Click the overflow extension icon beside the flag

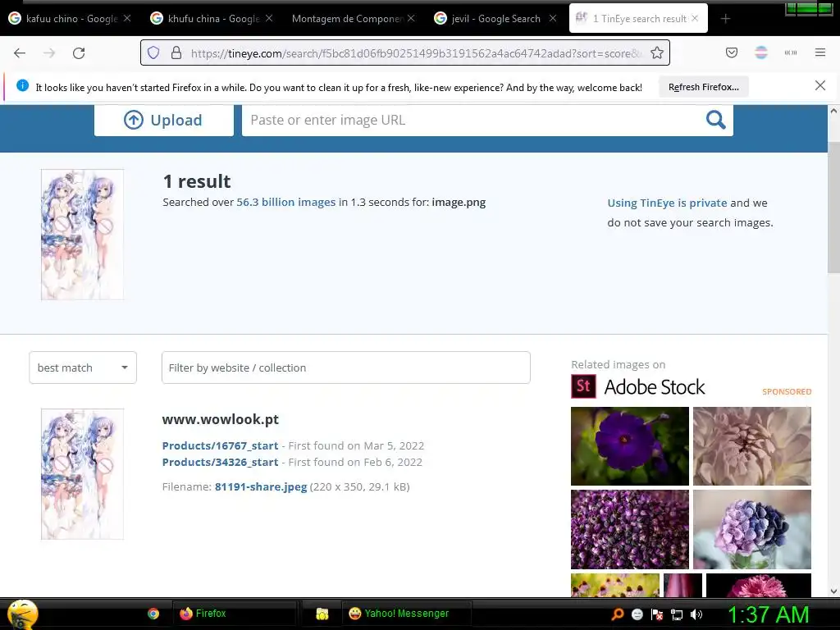[790, 52]
